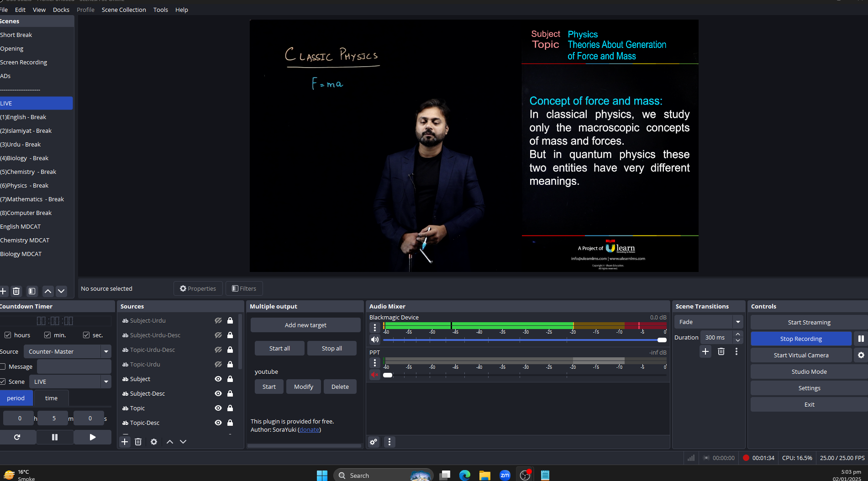Move scene up arrow in Scenes toolbar
868x481 pixels.
click(x=48, y=291)
